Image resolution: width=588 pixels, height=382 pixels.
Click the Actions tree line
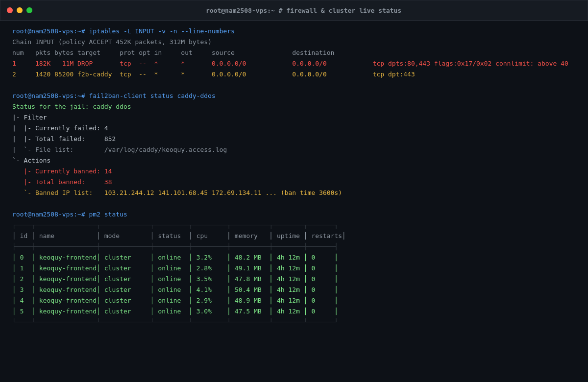click(x=31, y=161)
